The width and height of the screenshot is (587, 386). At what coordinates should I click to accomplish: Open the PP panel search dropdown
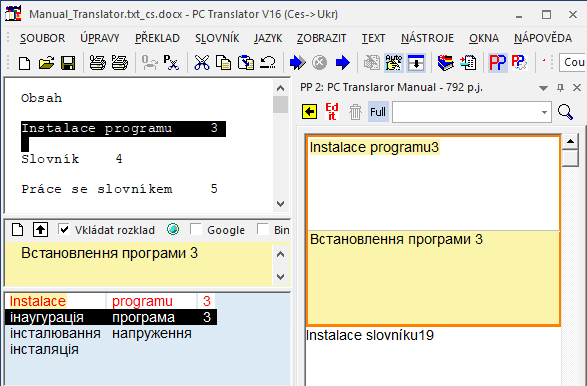pyautogui.click(x=544, y=112)
